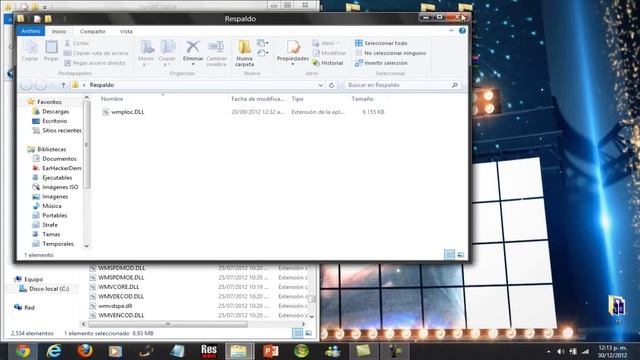Click Pegar acceso directo
This screenshot has height=360, width=640.
[95, 63]
